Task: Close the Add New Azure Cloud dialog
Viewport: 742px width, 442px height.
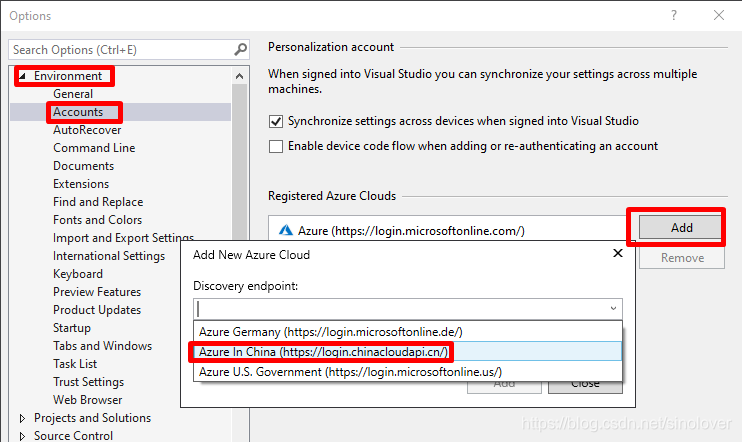Action: [618, 253]
